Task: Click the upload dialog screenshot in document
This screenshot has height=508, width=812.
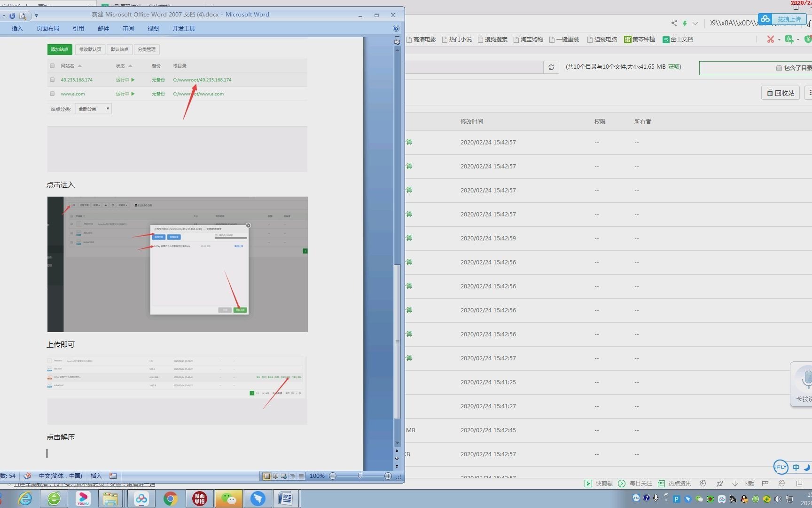Action: pyautogui.click(x=178, y=264)
